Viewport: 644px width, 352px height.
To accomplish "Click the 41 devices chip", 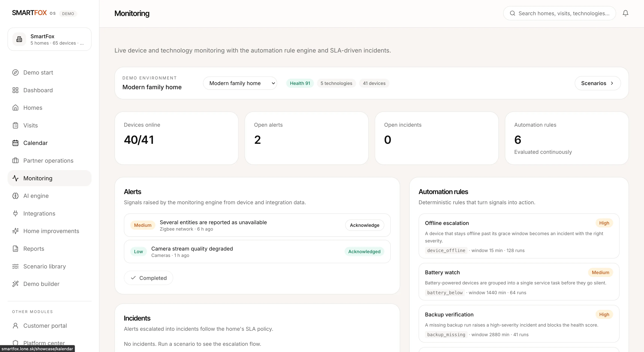I will click(374, 83).
